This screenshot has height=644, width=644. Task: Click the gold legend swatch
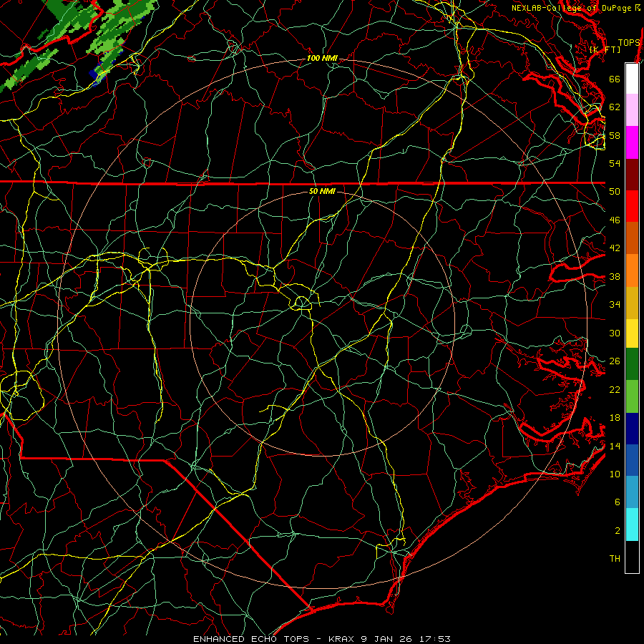point(632,303)
